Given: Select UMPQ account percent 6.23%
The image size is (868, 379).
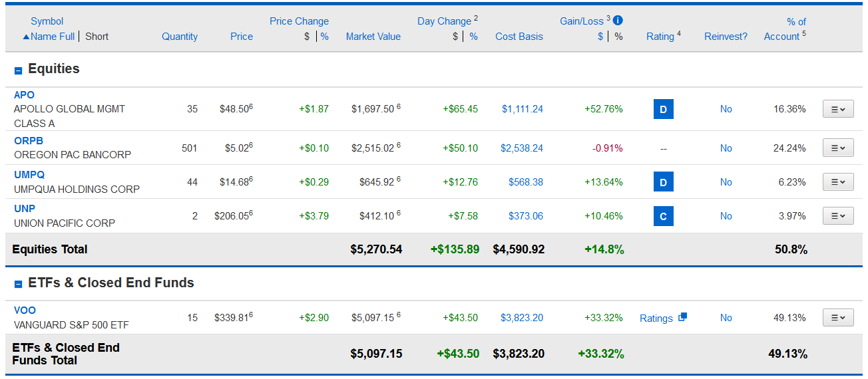Looking at the screenshot, I should point(792,182).
